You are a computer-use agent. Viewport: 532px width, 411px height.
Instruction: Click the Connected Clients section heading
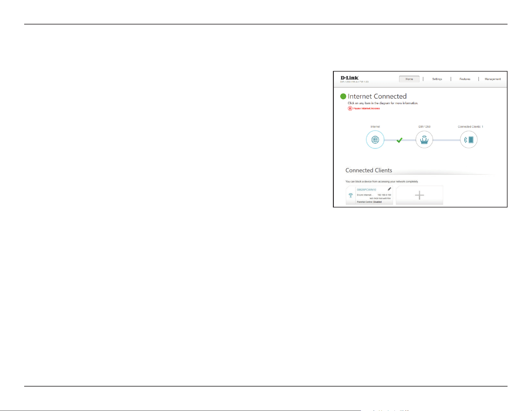coord(369,170)
